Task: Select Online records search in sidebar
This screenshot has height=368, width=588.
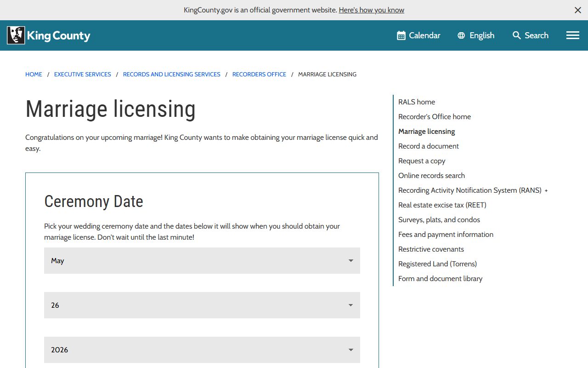Action: pos(431,176)
